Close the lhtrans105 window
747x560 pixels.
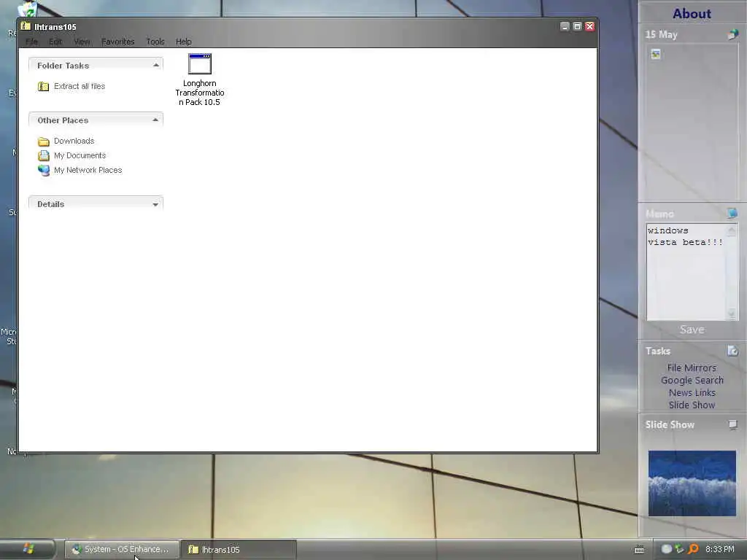coord(589,26)
